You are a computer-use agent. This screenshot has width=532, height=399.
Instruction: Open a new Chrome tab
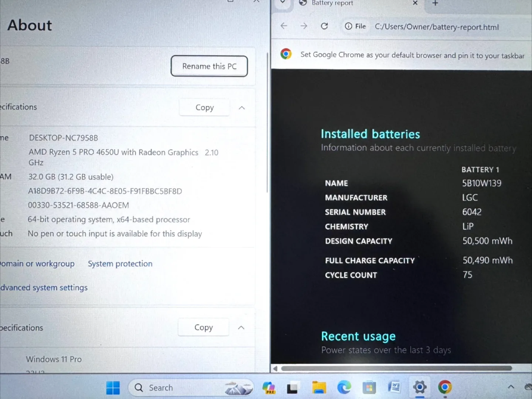435,3
